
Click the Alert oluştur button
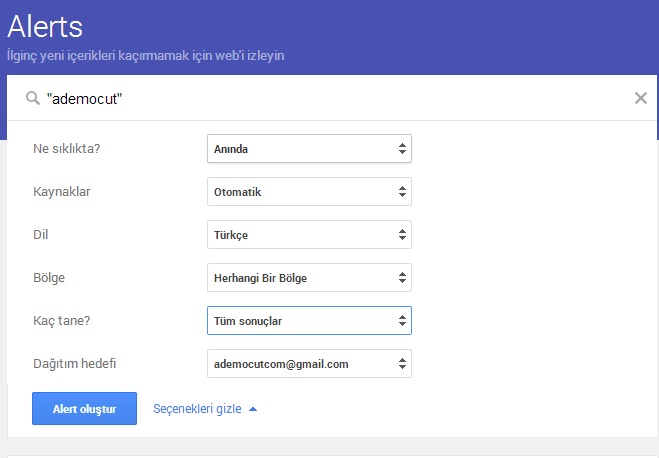click(x=84, y=408)
